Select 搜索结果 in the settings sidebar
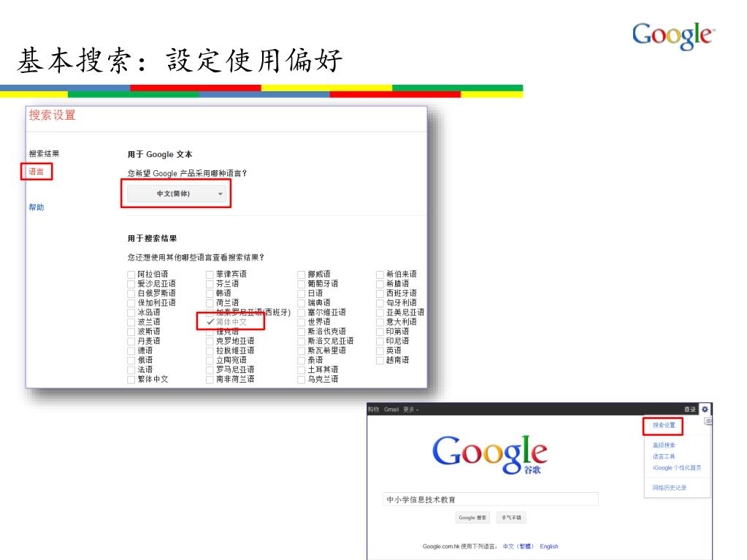 point(44,153)
